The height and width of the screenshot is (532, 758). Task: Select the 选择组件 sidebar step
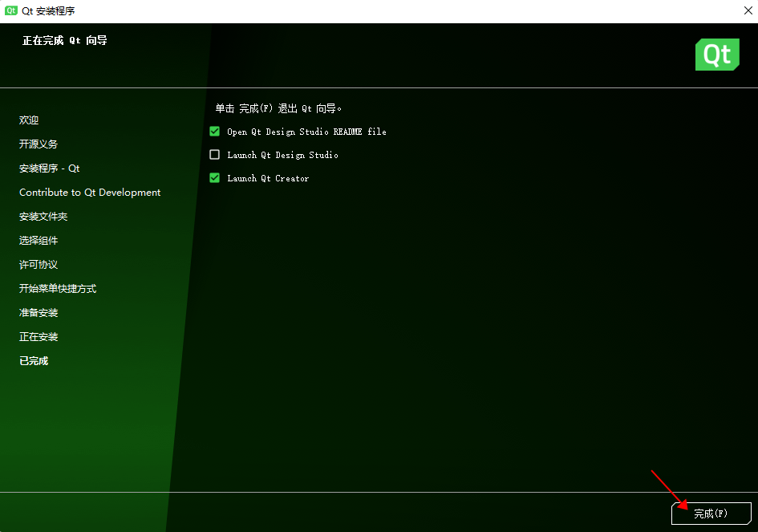(39, 241)
